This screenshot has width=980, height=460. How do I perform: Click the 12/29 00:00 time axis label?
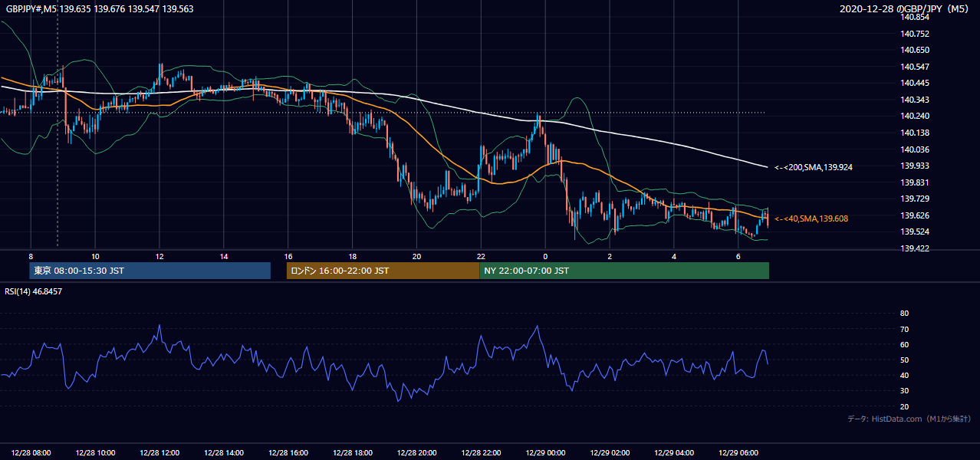coord(545,453)
